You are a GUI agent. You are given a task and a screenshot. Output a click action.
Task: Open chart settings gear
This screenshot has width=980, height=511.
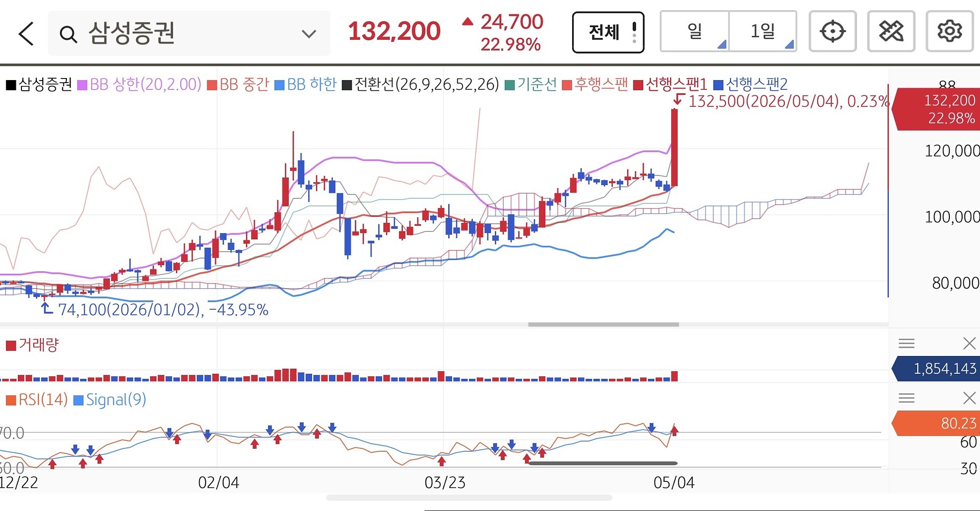click(949, 32)
